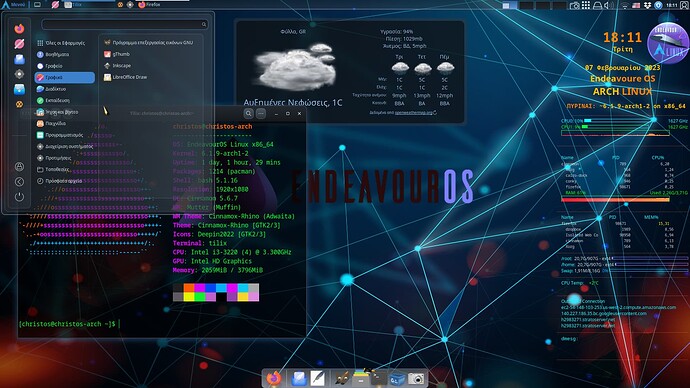Click the Μενού button on the top panel
This screenshot has width=690, height=388.
[x=13, y=5]
